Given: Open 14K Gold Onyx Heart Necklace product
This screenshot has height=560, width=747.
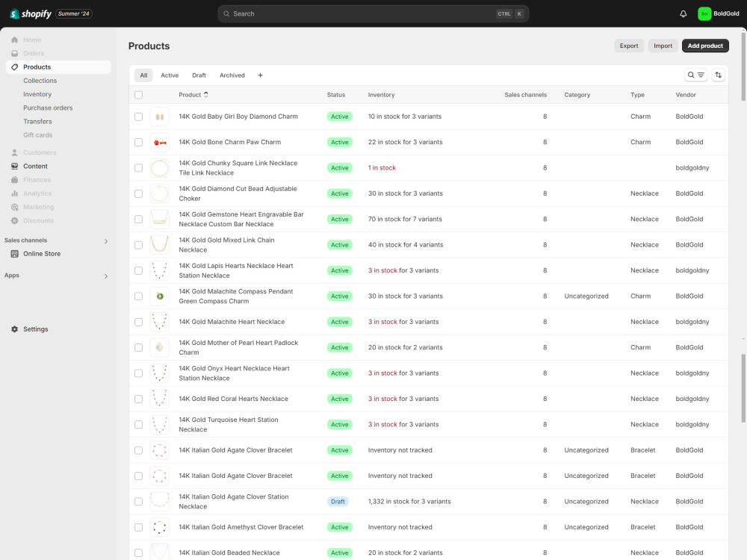Looking at the screenshot, I should tap(234, 373).
